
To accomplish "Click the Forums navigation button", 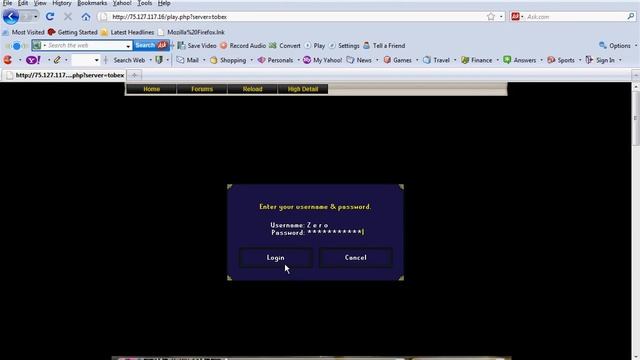I will [202, 89].
